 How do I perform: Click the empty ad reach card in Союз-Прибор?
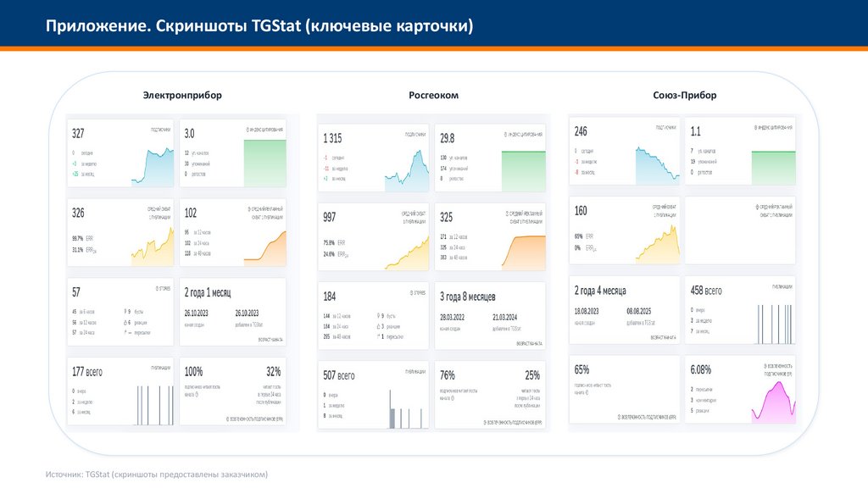click(x=740, y=230)
